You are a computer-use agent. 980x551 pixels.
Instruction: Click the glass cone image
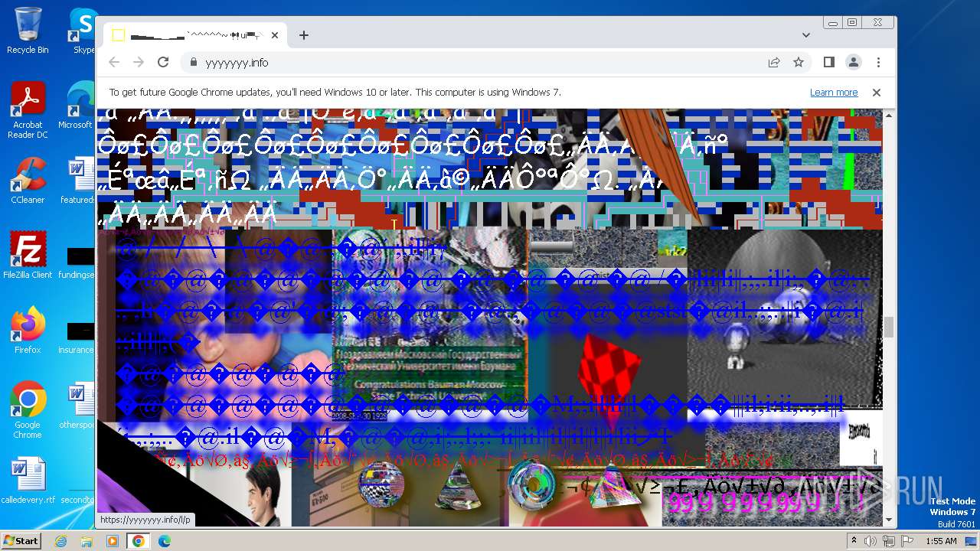[x=459, y=486]
